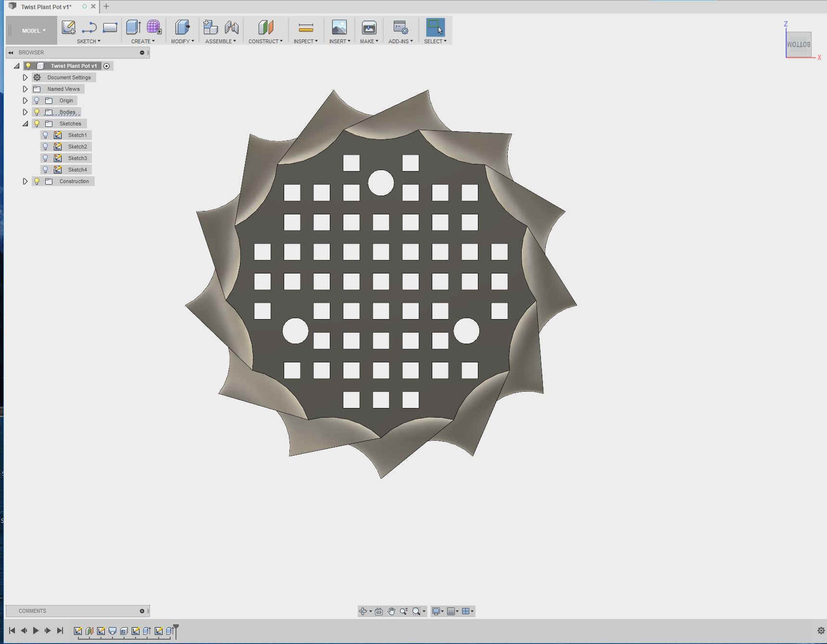Collapse the Sketches folder
This screenshot has width=827, height=644.
coord(25,124)
